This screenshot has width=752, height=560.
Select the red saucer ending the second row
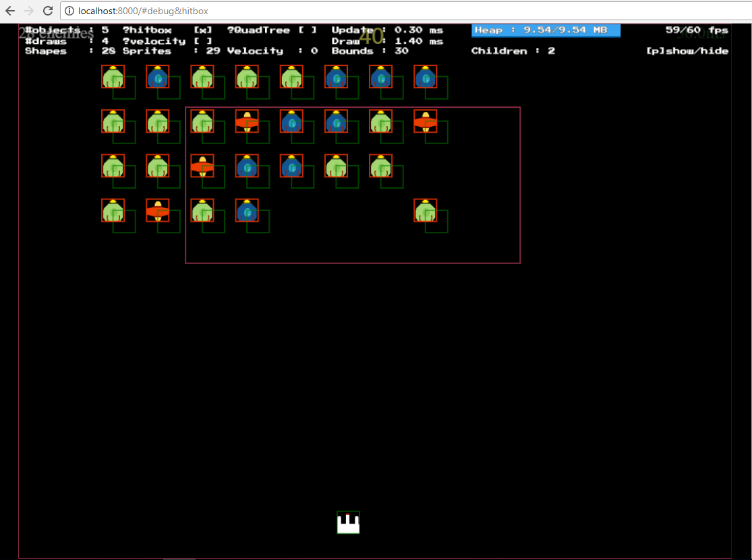coord(426,121)
